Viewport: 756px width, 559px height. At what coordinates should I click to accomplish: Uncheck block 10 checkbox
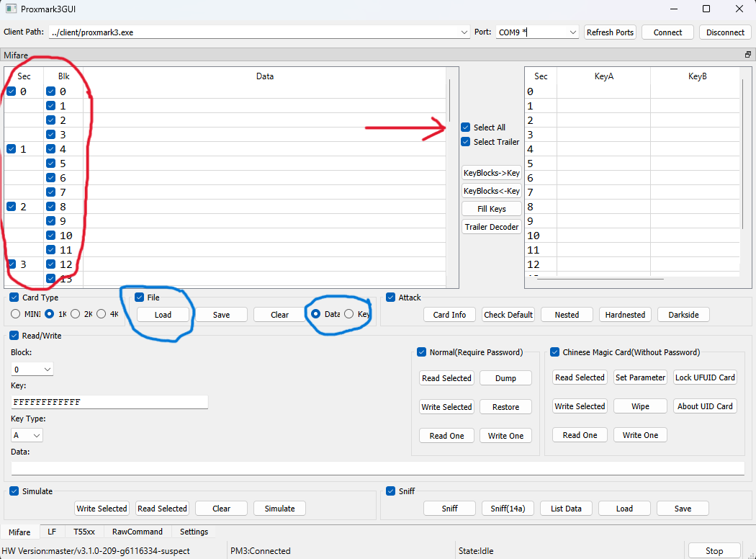50,236
